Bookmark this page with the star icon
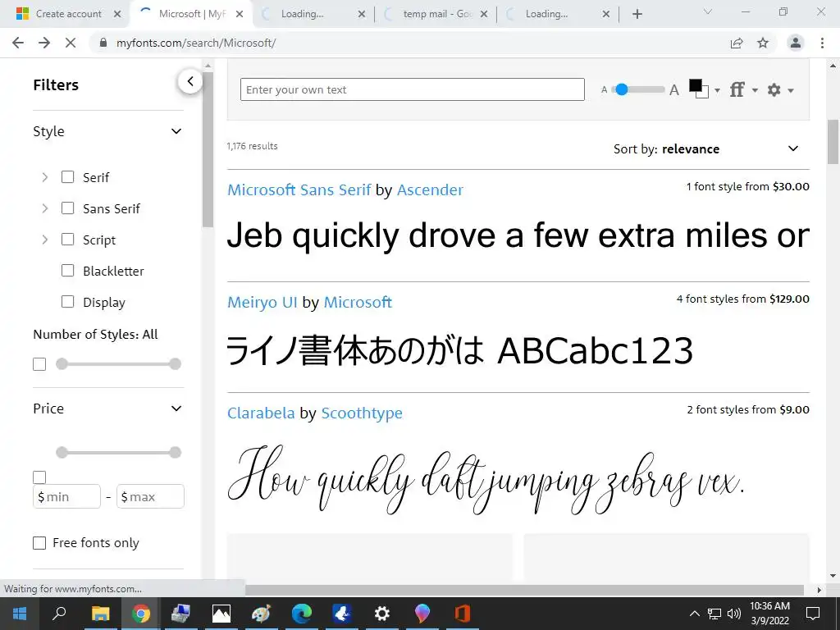 (x=763, y=43)
